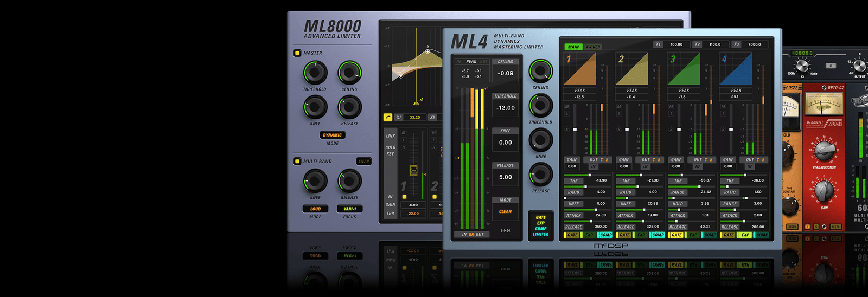
Task: Click the band 3 HOLD label in ML4
Action: (x=678, y=204)
